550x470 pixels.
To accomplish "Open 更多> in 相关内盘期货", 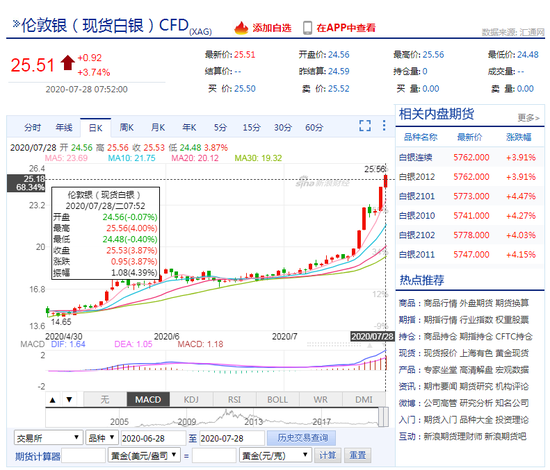I will pos(528,118).
